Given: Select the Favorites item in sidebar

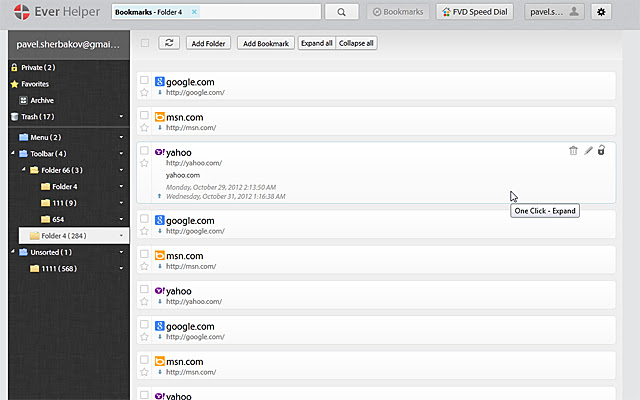Looking at the screenshot, I should [x=35, y=84].
